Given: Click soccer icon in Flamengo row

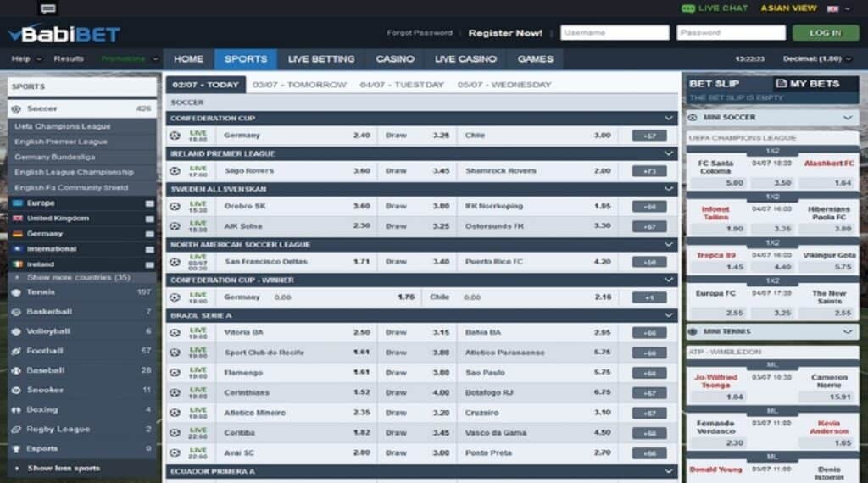Looking at the screenshot, I should pos(175,373).
